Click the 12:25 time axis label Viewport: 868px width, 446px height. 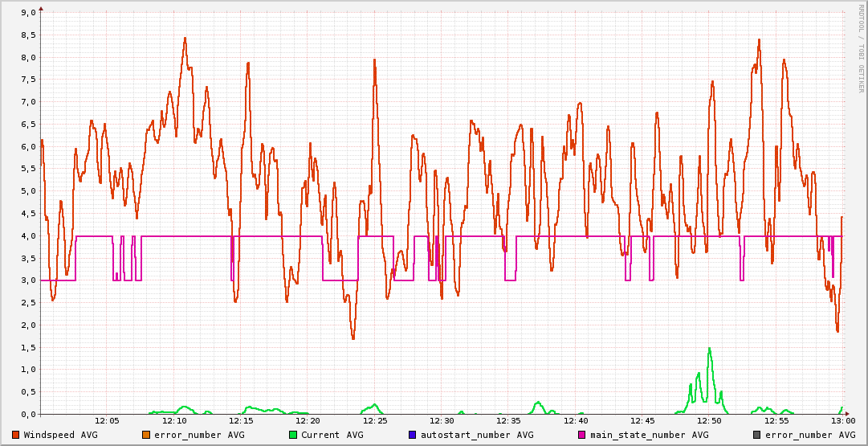click(x=374, y=420)
